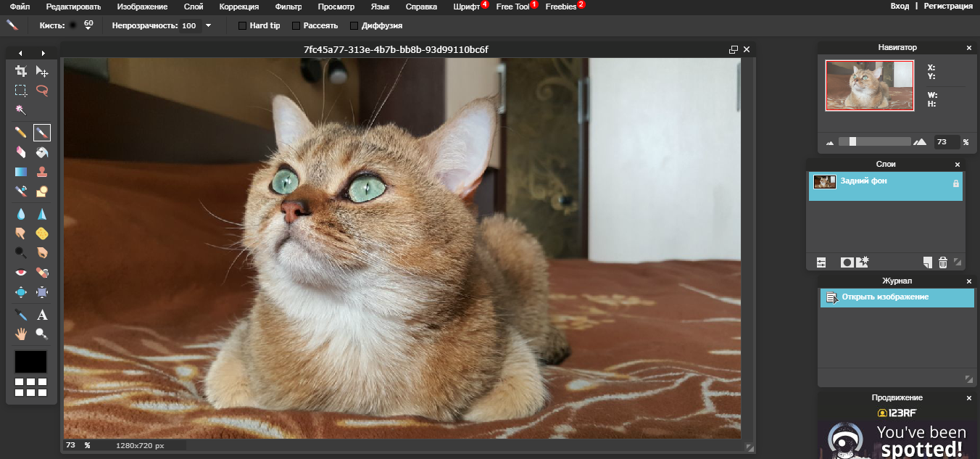The width and height of the screenshot is (980, 459).
Task: Select the Type tool
Action: (x=41, y=315)
